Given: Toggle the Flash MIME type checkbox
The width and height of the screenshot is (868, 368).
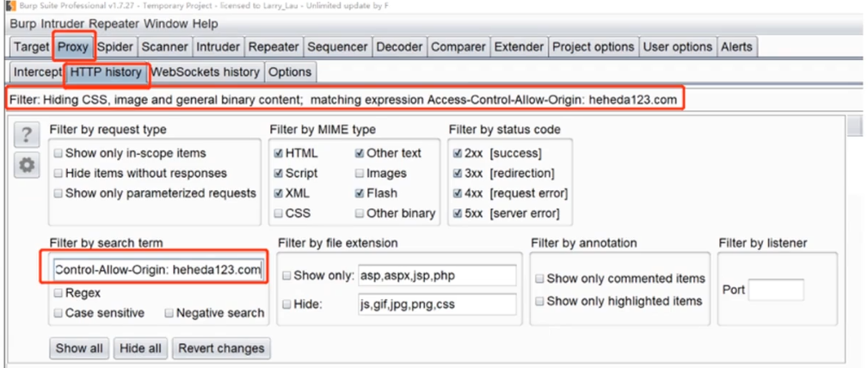Looking at the screenshot, I should [360, 193].
